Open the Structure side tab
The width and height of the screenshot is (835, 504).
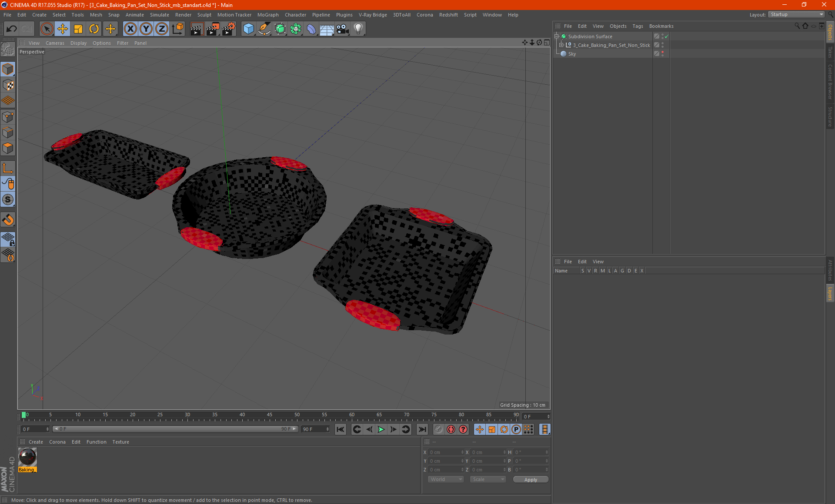click(830, 116)
